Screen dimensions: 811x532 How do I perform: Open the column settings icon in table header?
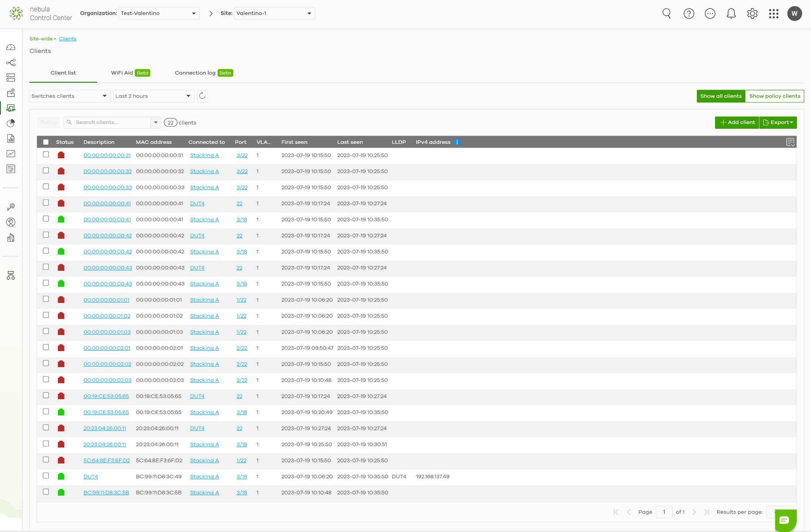click(790, 142)
